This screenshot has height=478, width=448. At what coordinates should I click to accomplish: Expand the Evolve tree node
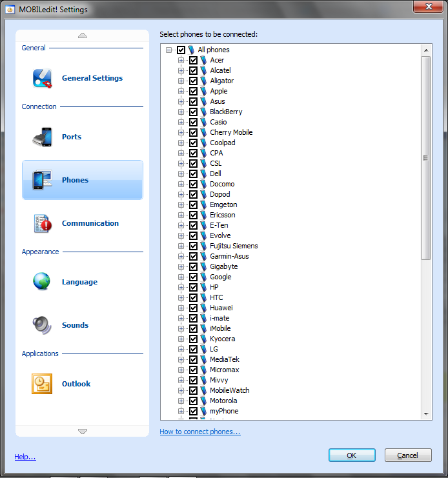click(181, 235)
